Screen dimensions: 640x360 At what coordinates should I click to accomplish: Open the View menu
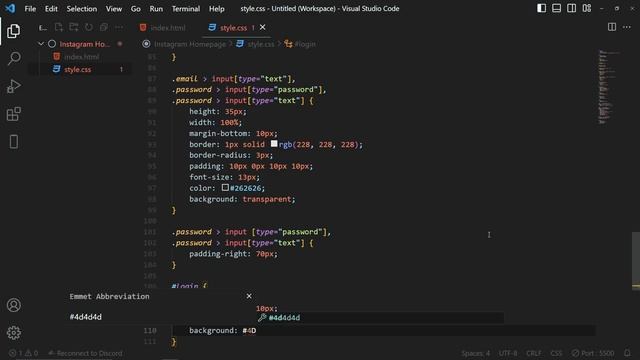point(114,9)
